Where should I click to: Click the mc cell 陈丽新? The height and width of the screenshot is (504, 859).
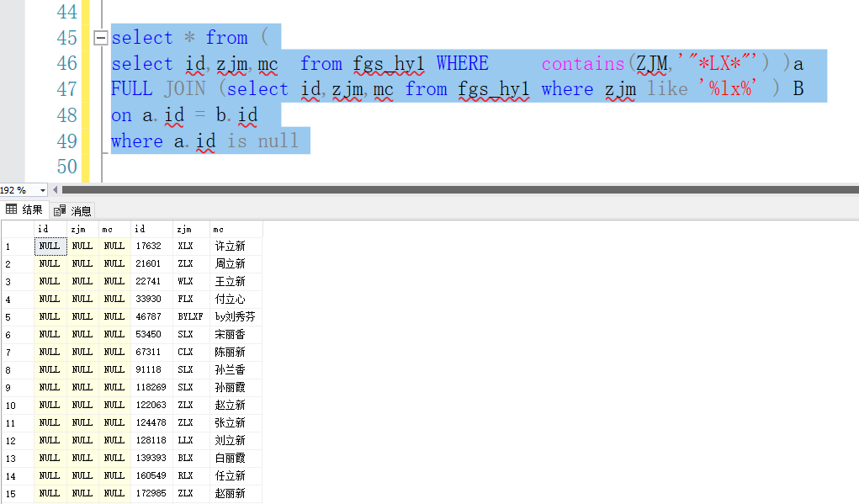coord(236,353)
